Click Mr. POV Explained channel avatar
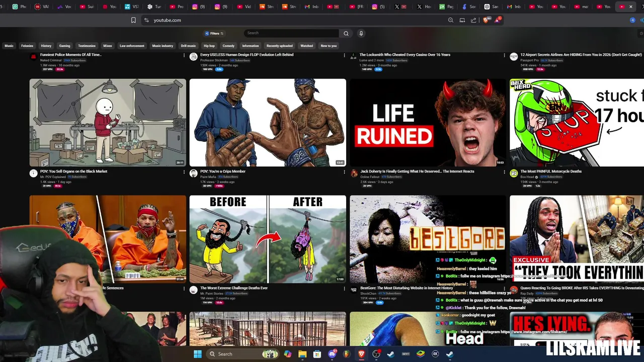The image size is (644, 362). (x=33, y=173)
